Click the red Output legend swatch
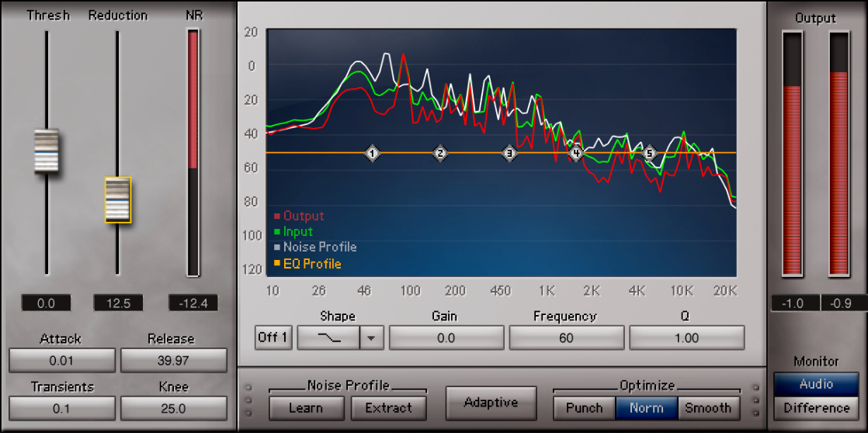 (x=277, y=216)
